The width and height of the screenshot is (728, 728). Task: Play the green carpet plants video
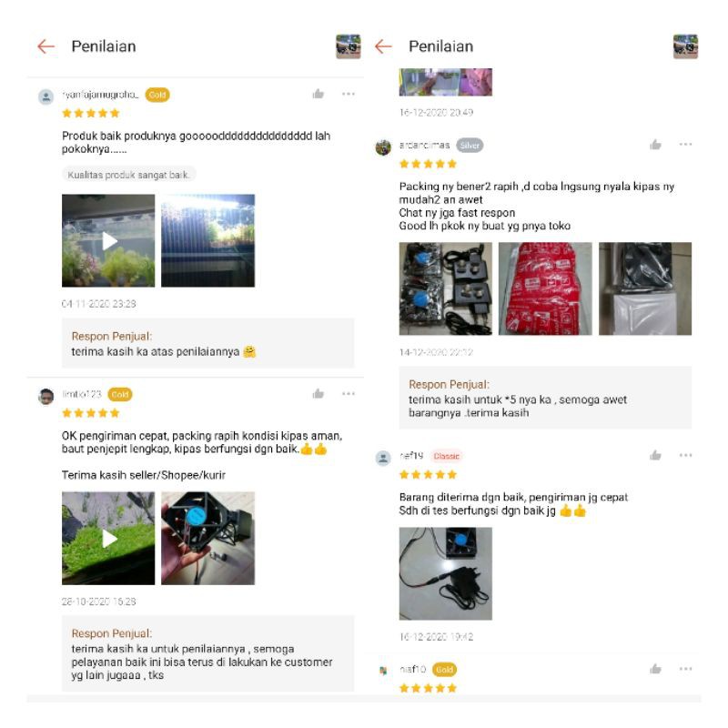108,538
